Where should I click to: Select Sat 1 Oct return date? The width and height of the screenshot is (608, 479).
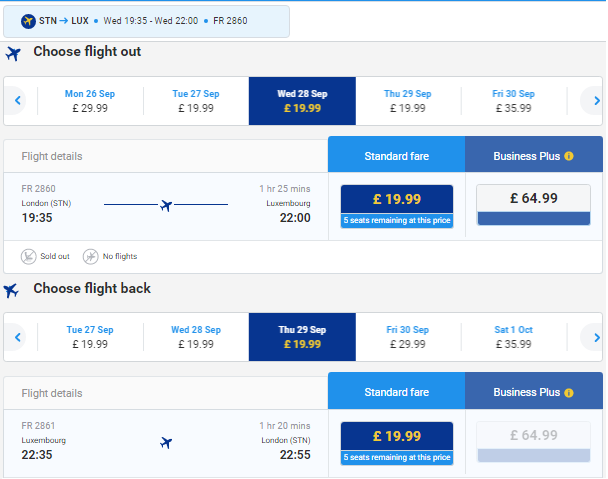[x=512, y=337]
